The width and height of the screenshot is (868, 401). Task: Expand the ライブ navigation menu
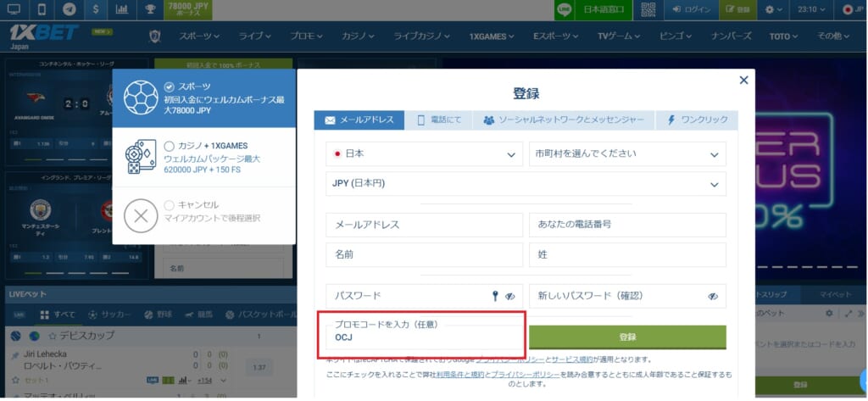[x=254, y=36]
